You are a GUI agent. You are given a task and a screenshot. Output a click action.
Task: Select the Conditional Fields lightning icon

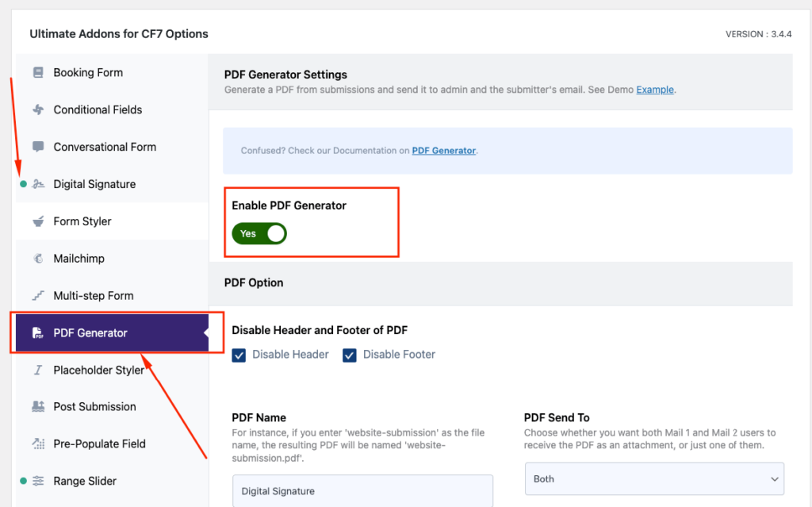point(38,109)
